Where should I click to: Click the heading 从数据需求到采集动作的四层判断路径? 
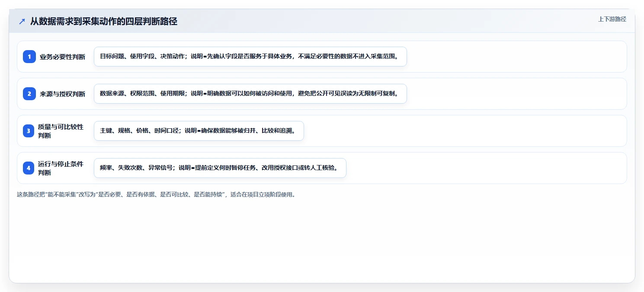point(104,21)
